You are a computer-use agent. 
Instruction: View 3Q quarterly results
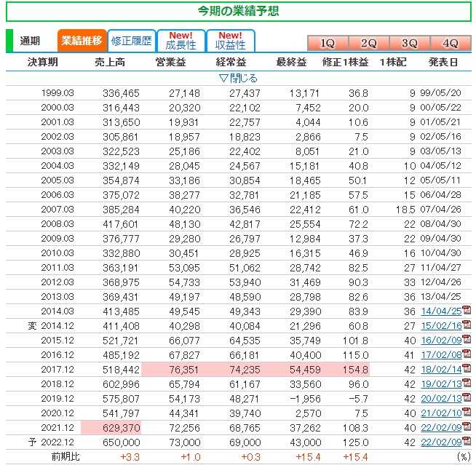point(409,42)
